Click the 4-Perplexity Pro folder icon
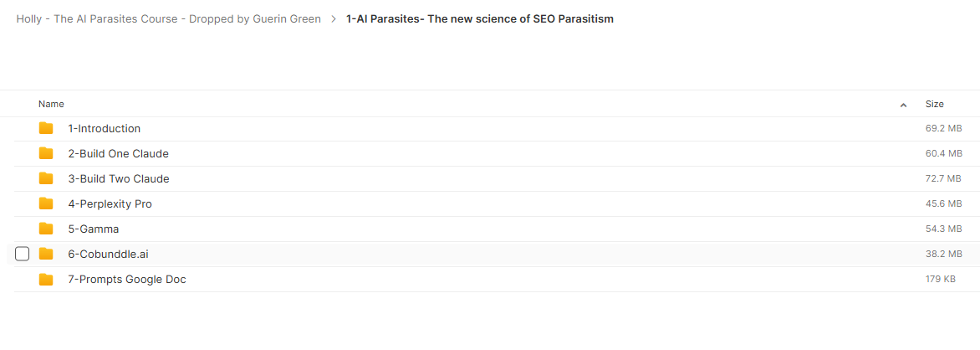The image size is (980, 350). [x=46, y=203]
